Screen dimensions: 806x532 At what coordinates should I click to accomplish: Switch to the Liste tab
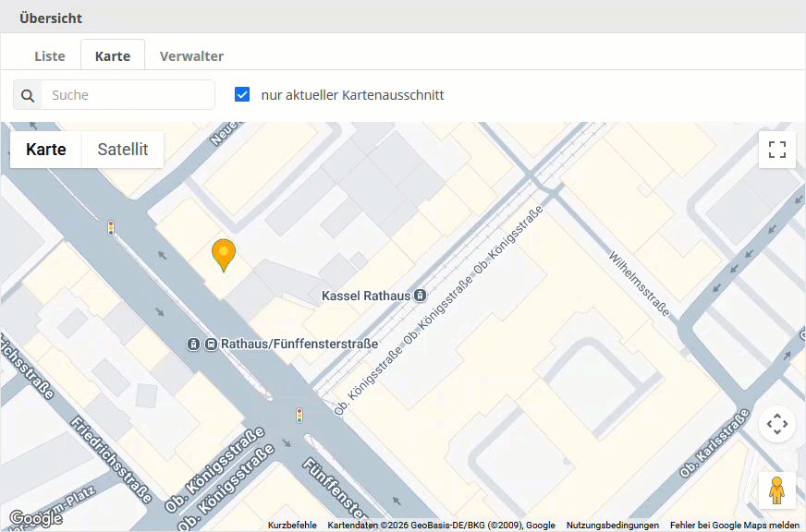click(50, 56)
